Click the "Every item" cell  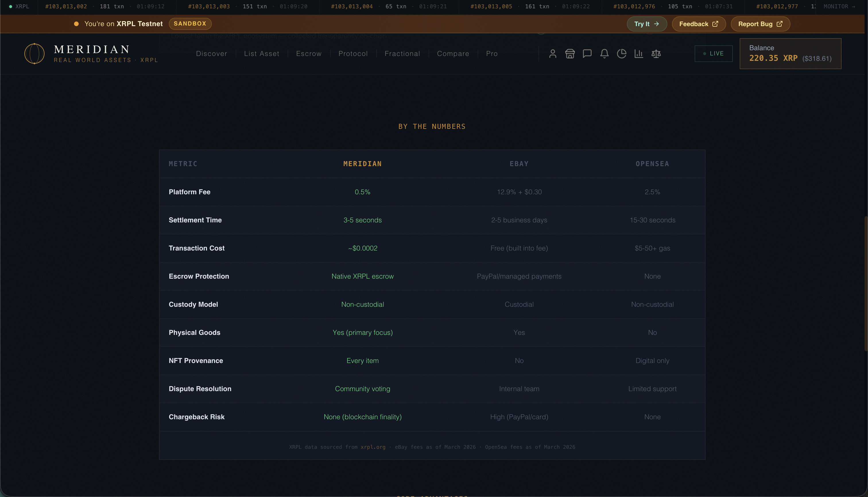(362, 361)
